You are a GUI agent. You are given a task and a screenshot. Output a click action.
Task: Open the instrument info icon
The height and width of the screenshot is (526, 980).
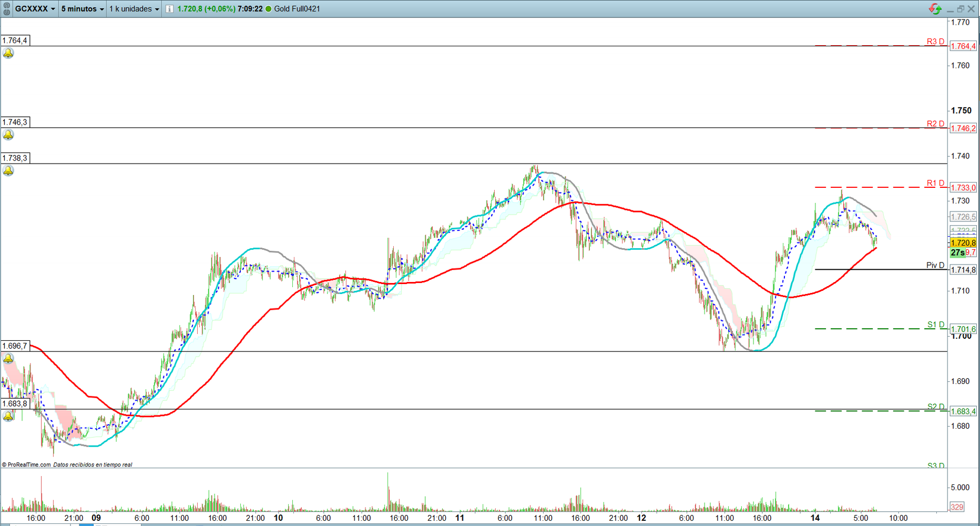point(169,9)
